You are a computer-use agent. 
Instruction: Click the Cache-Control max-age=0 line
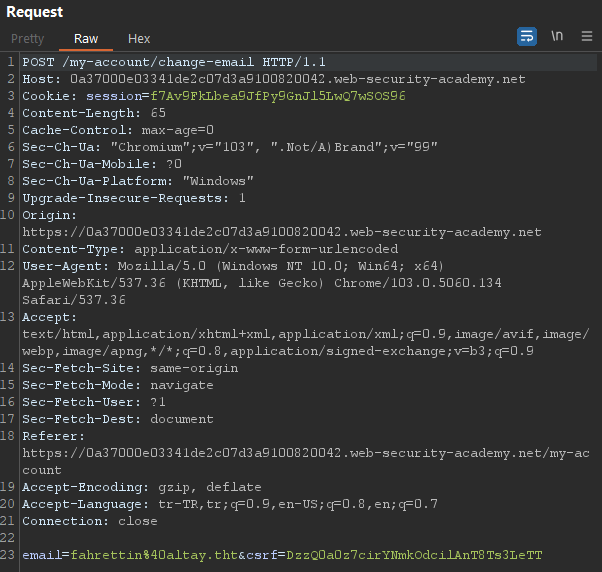[x=118, y=130]
